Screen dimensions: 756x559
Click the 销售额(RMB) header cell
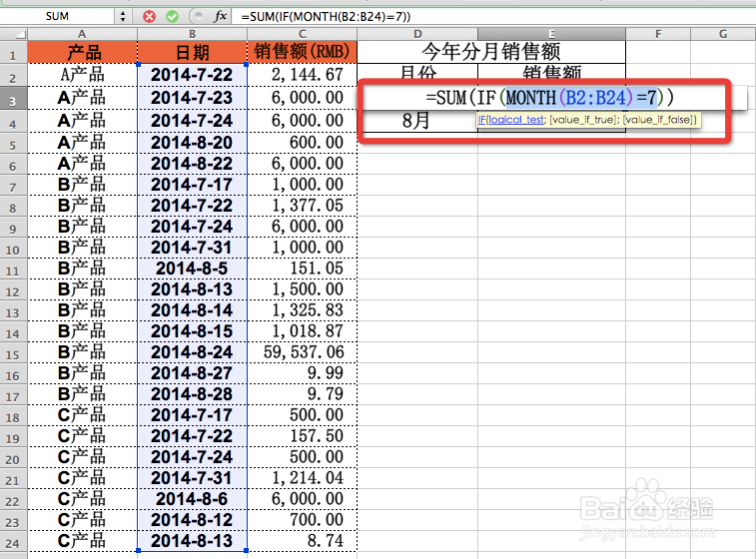click(303, 53)
